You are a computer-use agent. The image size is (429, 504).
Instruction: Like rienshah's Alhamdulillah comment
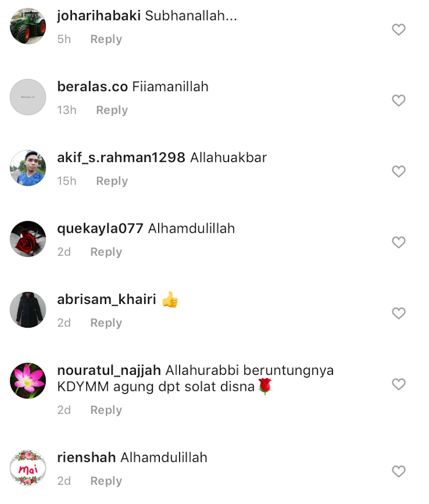398,471
